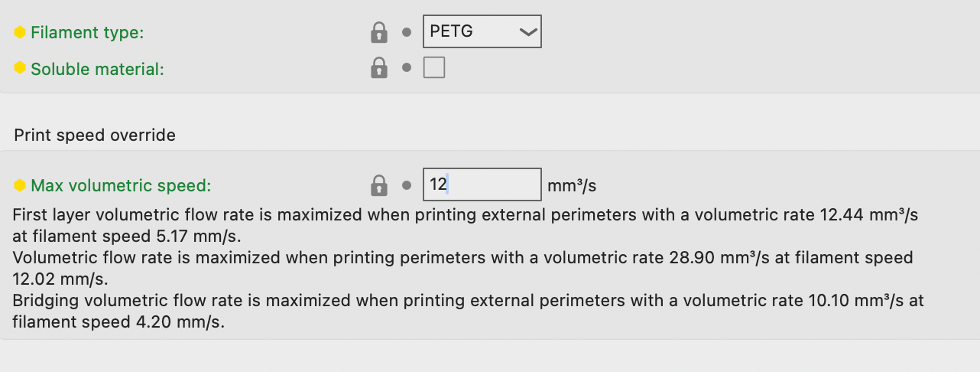Click the yellow hexagon before Filament type

point(20,32)
